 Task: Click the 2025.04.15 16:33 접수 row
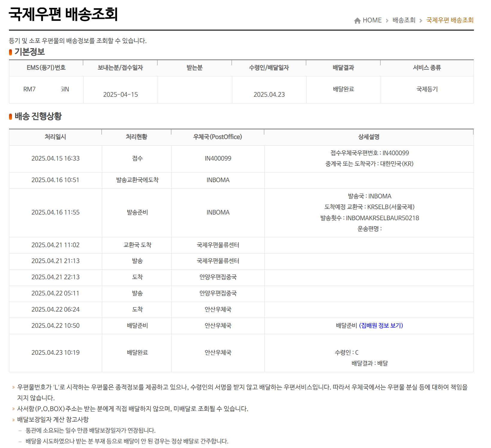(241, 159)
